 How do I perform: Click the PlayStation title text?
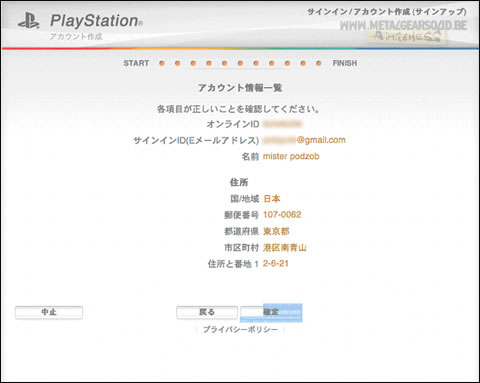pyautogui.click(x=96, y=21)
